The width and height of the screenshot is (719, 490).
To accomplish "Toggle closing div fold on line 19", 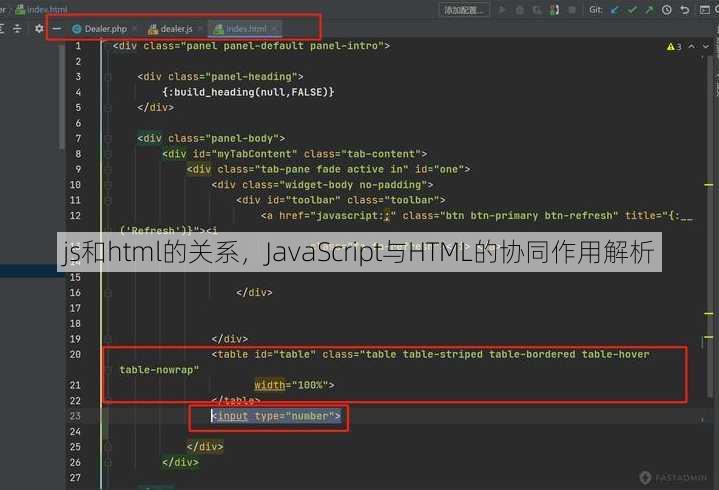I will (108, 339).
